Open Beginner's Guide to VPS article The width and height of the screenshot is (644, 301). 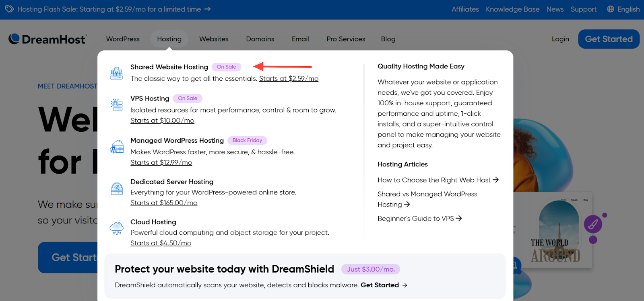tap(419, 219)
